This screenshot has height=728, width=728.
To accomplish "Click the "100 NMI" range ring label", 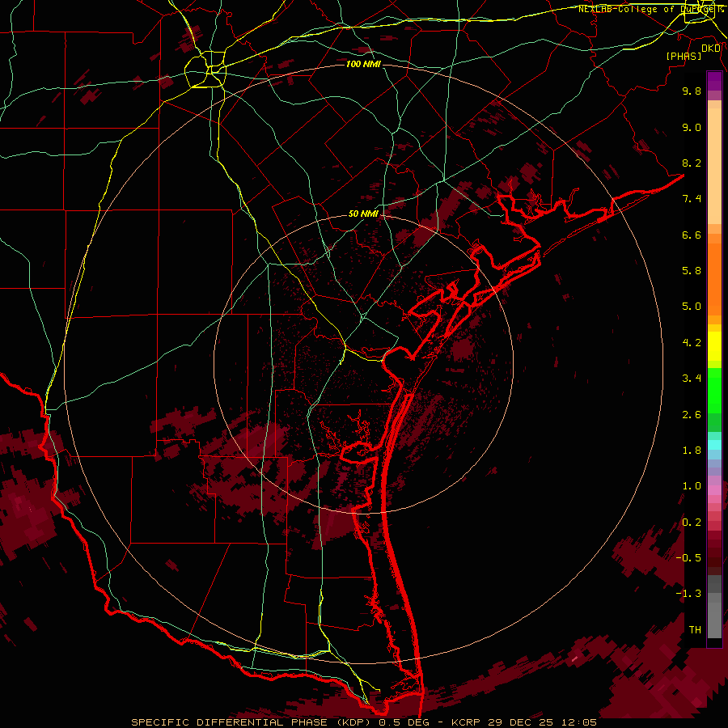I will [363, 64].
